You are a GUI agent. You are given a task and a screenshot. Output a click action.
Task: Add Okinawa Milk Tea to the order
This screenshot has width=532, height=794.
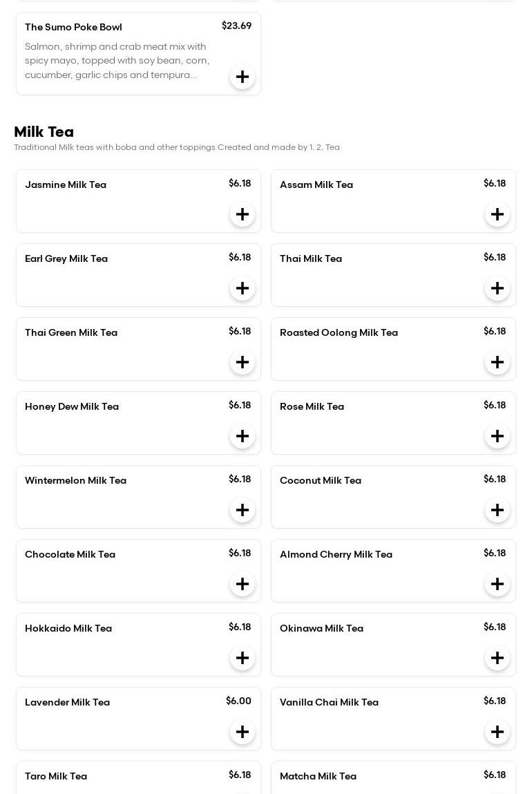coord(497,658)
